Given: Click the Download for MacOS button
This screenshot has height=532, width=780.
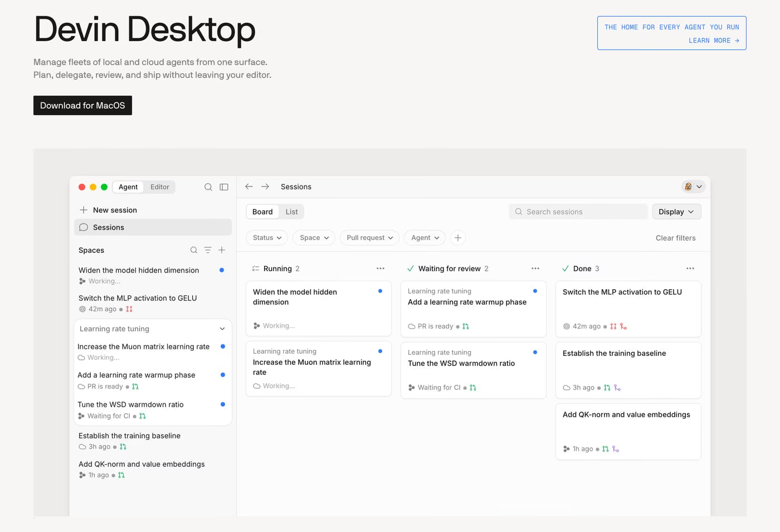Looking at the screenshot, I should pyautogui.click(x=82, y=105).
